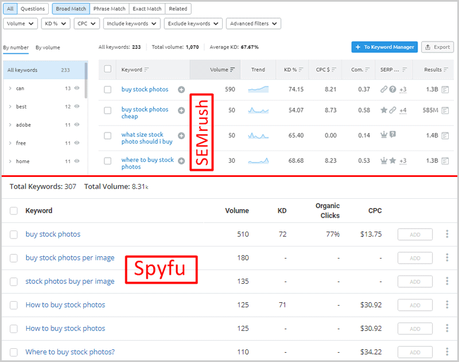Expand the 'best' keyword group
Image resolution: width=459 pixels, height=362 pixels.
coord(10,107)
